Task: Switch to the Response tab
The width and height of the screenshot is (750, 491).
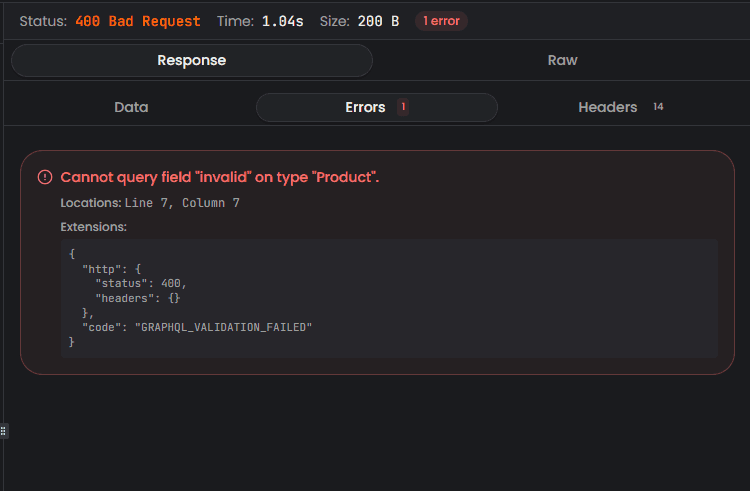Action: [x=192, y=60]
